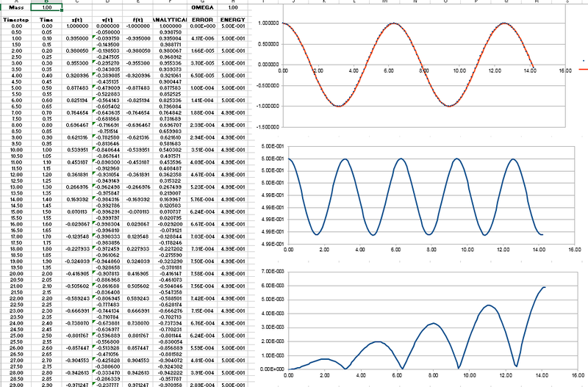
Task: Select the ERROR header cell
Action: 202,20
